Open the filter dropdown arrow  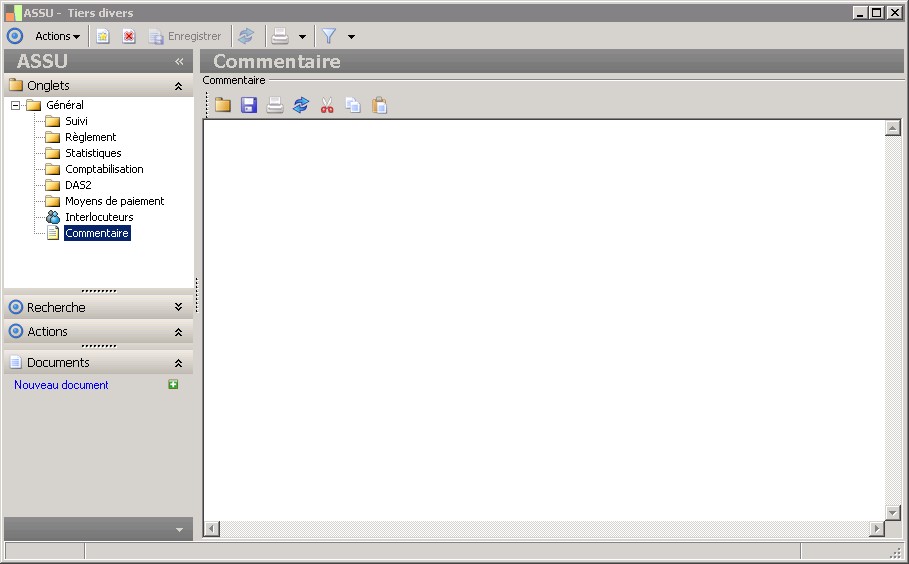point(351,37)
